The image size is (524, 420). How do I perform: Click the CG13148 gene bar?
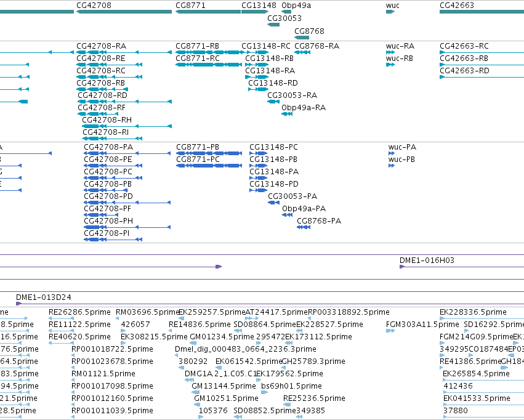(x=255, y=12)
